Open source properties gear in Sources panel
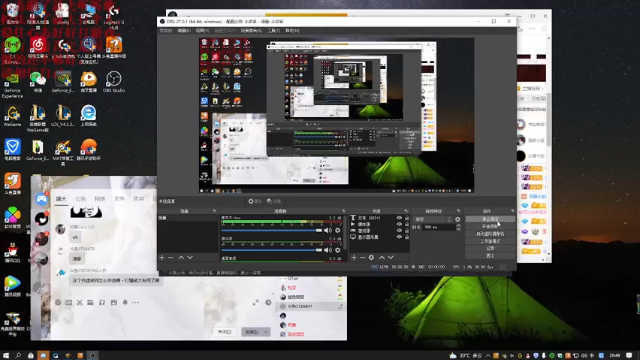This screenshot has height=360, width=640. coord(371,258)
